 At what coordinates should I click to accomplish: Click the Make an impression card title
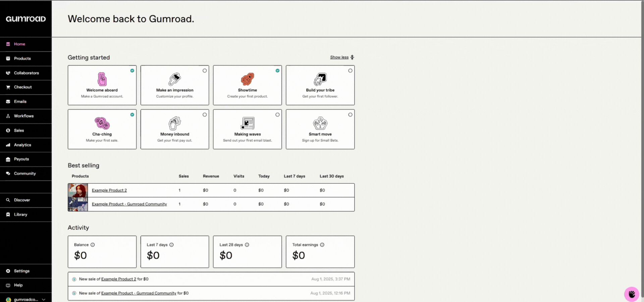(x=175, y=90)
